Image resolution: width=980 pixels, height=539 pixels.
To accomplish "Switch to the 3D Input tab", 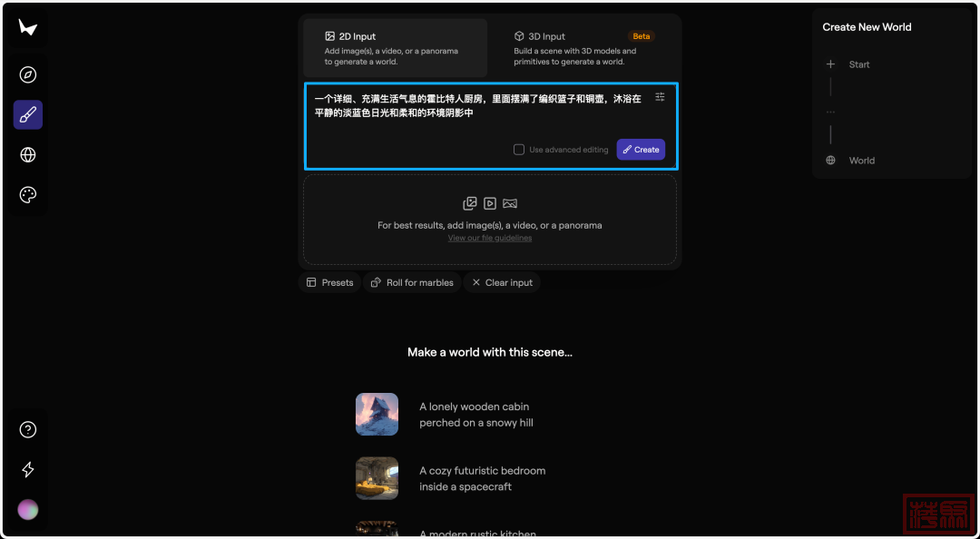I will 583,47.
